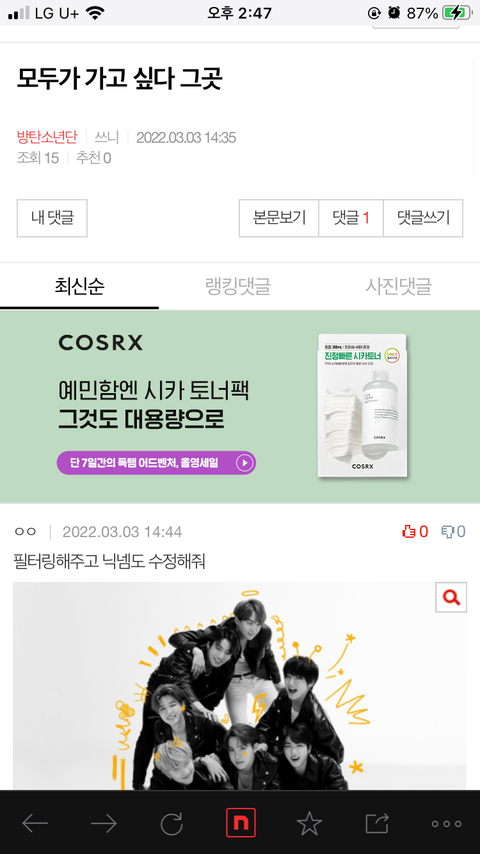Downvote the comment with thumbs-down icon
Image resolution: width=480 pixels, height=854 pixels.
[x=453, y=532]
